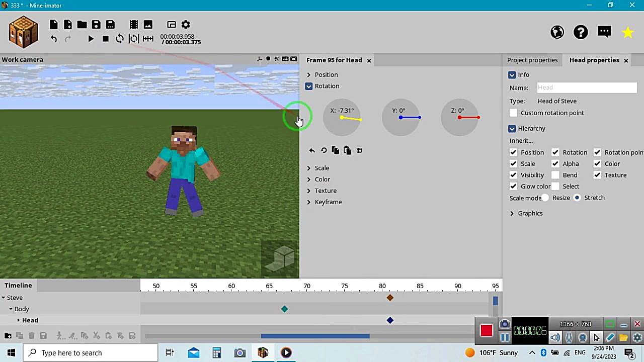The width and height of the screenshot is (644, 362).
Task: Select the Head keyframe diamond on timeline
Action: [390, 320]
